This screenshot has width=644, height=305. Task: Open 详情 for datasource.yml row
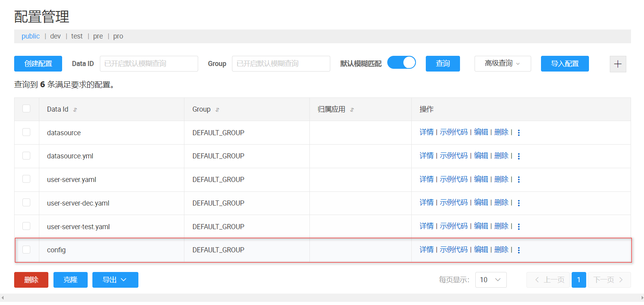click(427, 156)
